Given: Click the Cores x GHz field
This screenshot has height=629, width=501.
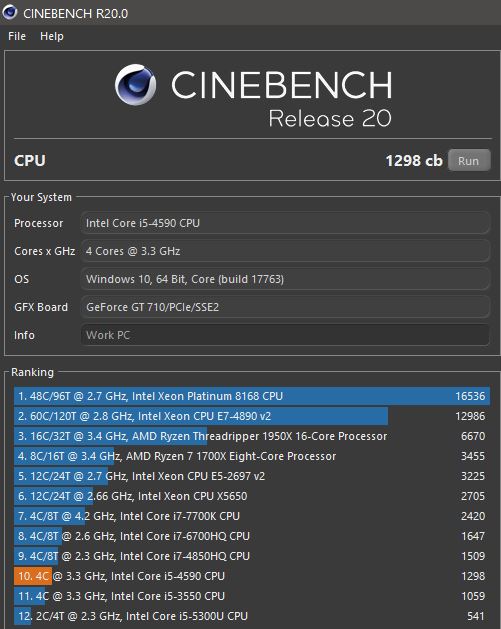Looking at the screenshot, I should 285,251.
